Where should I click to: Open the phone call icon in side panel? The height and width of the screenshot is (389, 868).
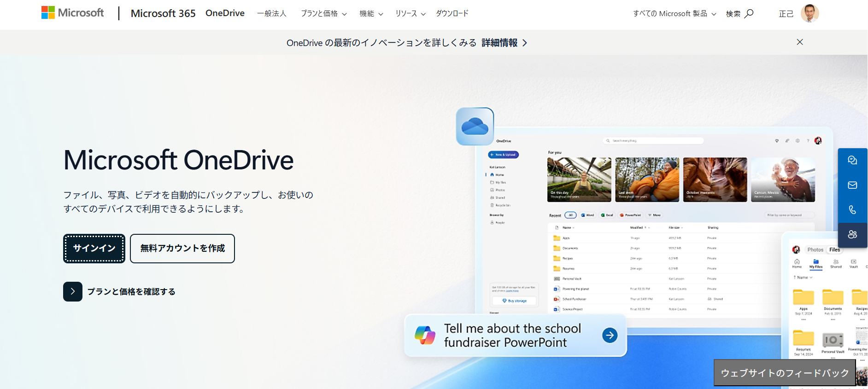(x=852, y=210)
